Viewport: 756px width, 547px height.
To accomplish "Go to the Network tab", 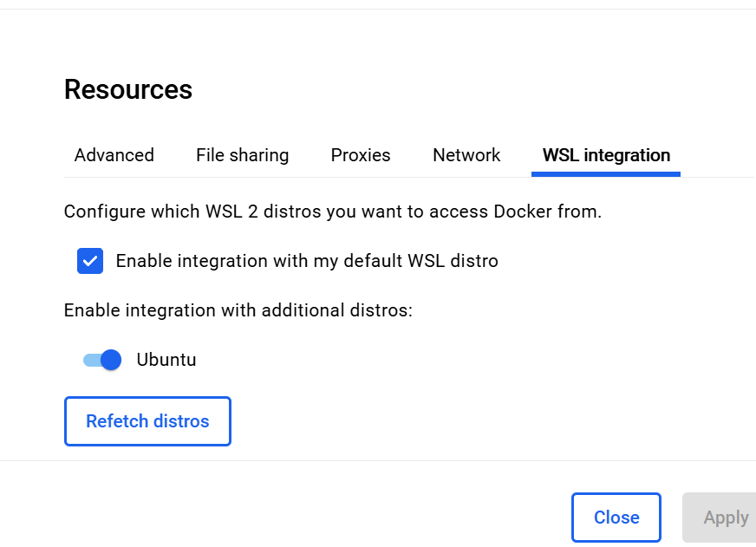I will [x=466, y=155].
